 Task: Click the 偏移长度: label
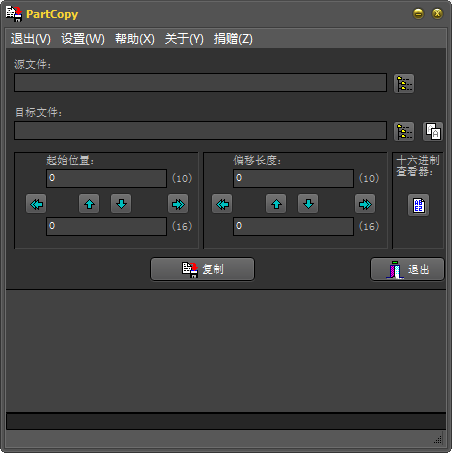coord(257,161)
